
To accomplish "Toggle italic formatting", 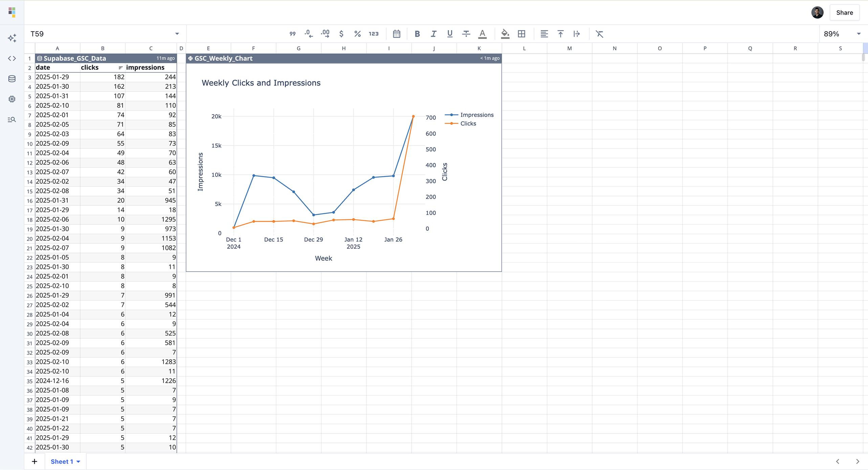I will 433,34.
